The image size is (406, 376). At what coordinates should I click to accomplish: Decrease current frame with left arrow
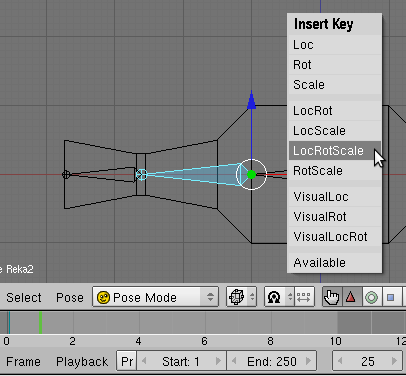pos(340,361)
